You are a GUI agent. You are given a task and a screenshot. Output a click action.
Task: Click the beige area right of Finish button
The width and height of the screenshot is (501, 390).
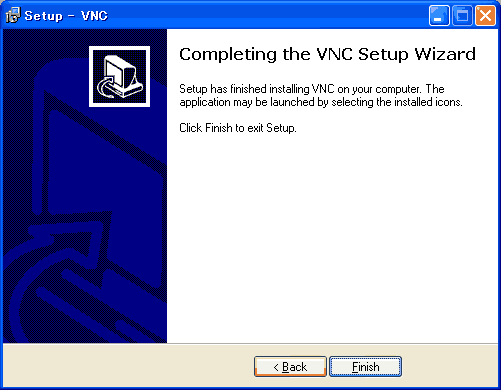coord(450,367)
